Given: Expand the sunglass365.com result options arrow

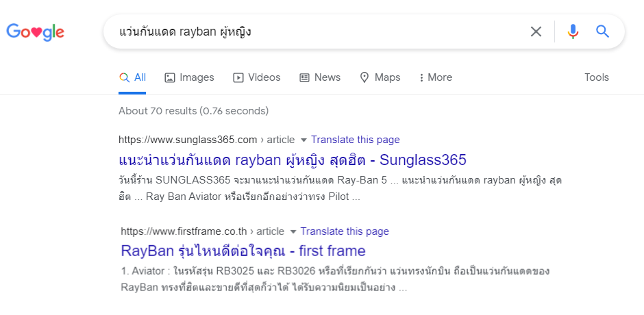Looking at the screenshot, I should (304, 140).
